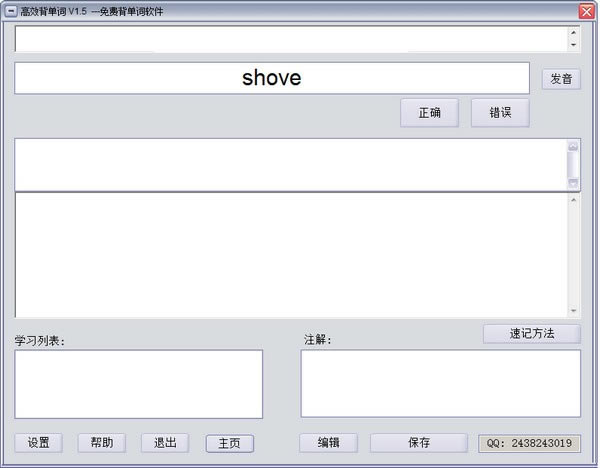Click the up arrow of top text box

[573, 32]
